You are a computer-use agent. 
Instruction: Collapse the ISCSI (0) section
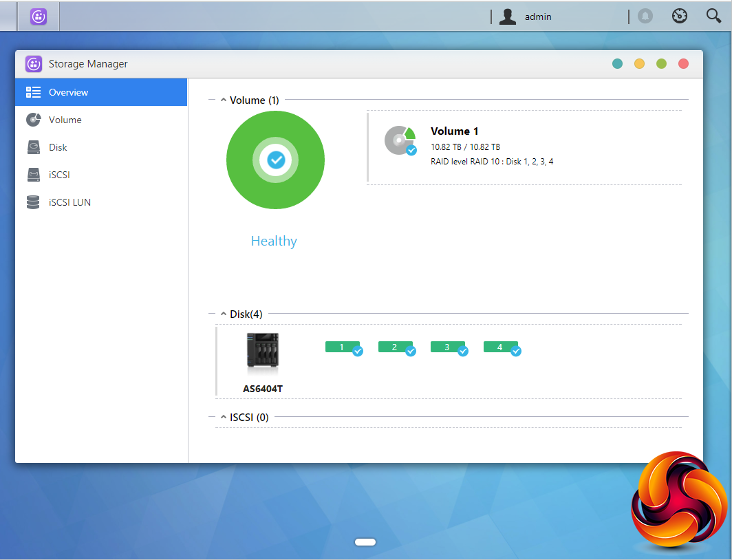coord(224,417)
